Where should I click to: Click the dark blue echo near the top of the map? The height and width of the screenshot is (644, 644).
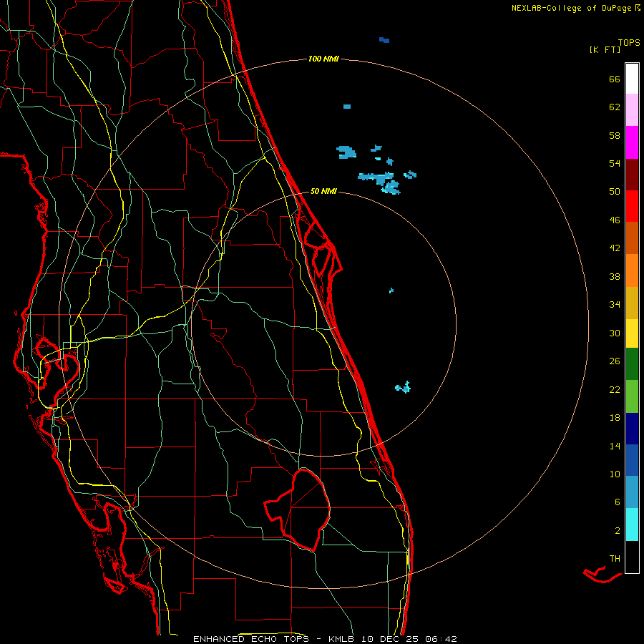384,40
